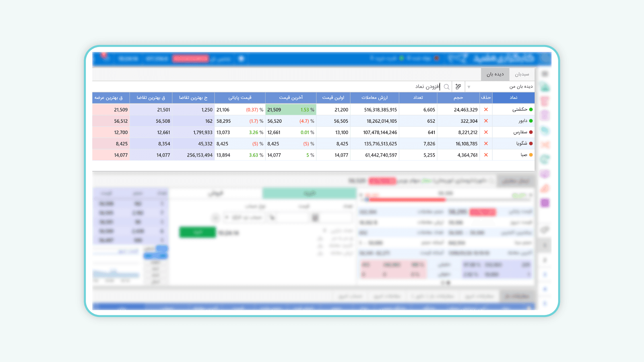Screen dimensions: 644x362
Task: Click trade count 6,605
Action: click(429, 110)
